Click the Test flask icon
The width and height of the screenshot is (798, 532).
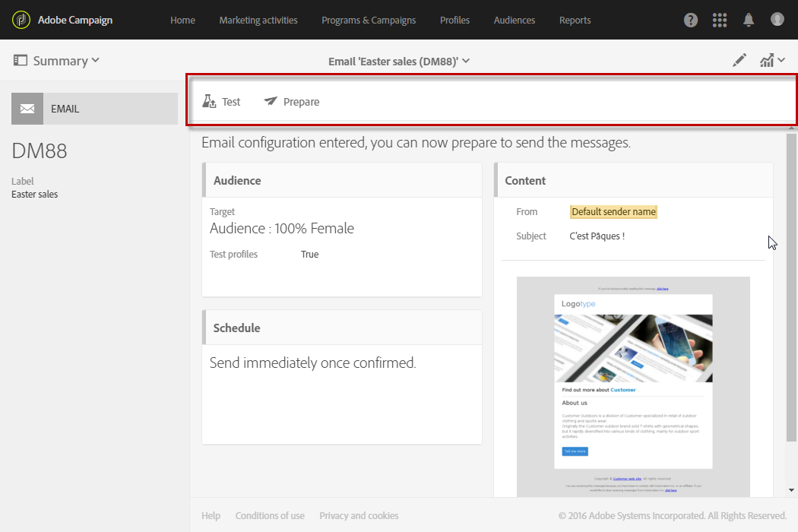[209, 101]
